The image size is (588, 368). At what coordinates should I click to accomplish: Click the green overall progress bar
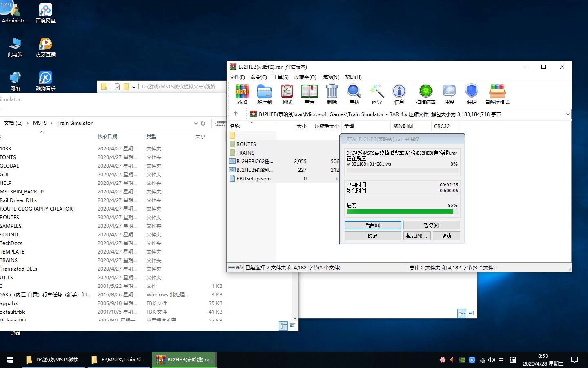point(402,212)
